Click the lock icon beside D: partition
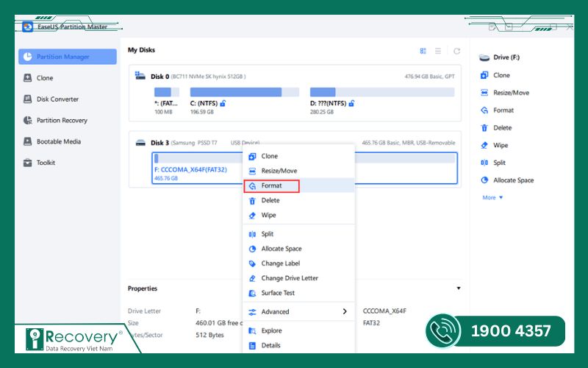Screen dimensions: 588x368 coord(351,103)
